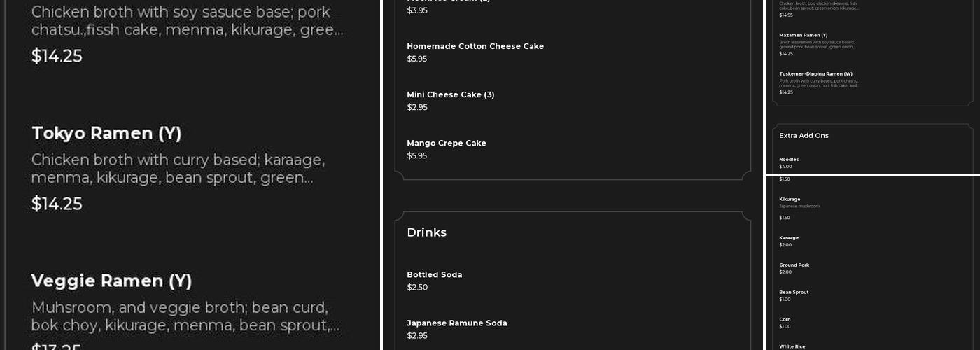This screenshot has width=980, height=350.
Task: Choose Mini Cheese Cake (3)
Action: [451, 95]
